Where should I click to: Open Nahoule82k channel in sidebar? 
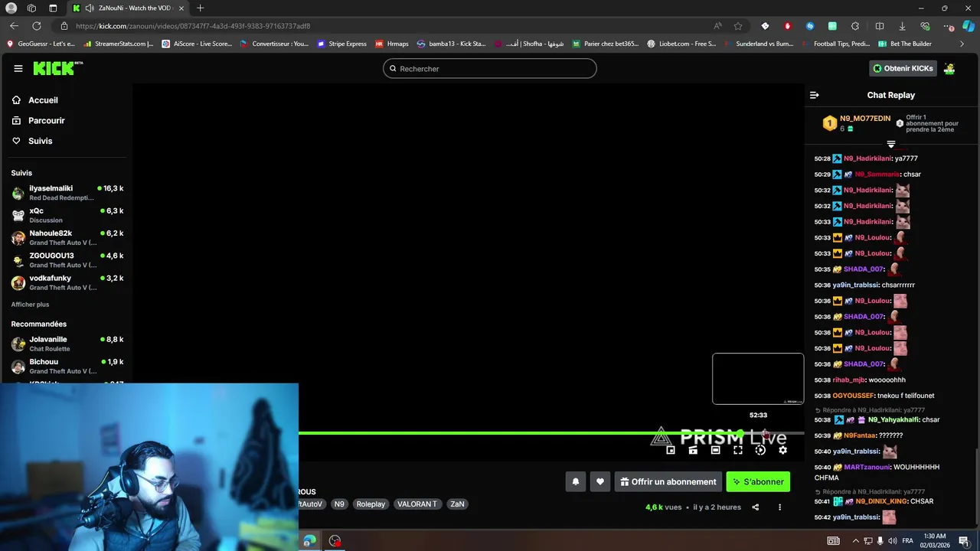[x=67, y=237]
